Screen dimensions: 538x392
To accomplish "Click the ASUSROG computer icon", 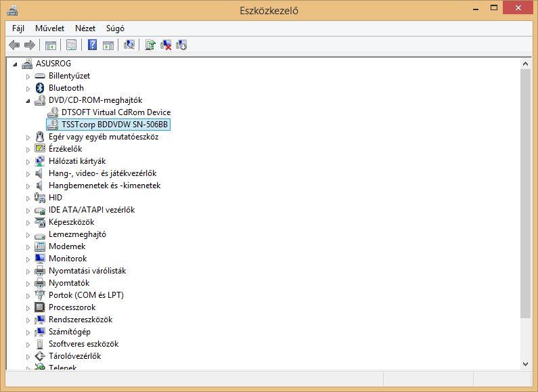I will [x=27, y=64].
